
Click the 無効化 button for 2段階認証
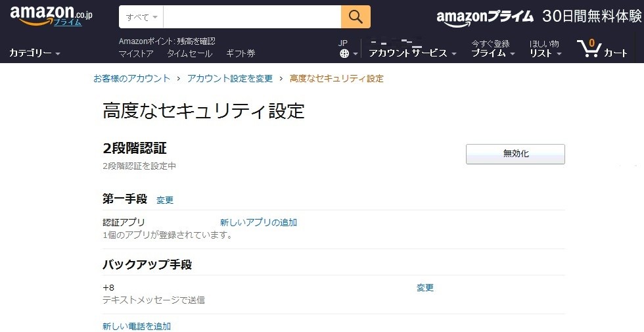pos(515,154)
